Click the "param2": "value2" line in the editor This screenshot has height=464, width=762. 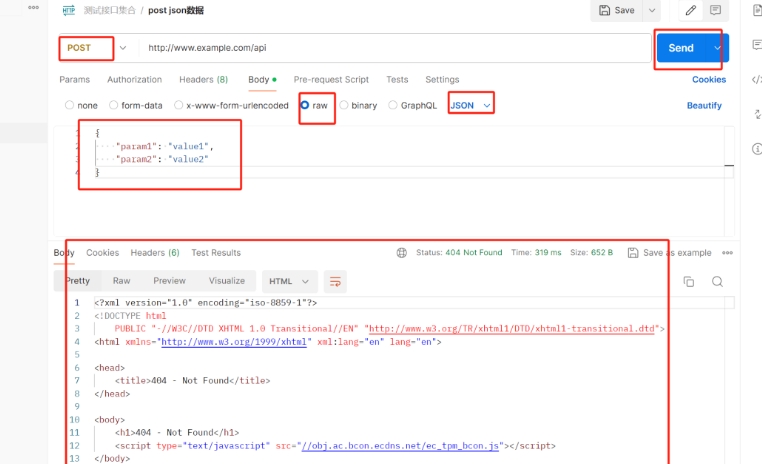click(x=162, y=159)
